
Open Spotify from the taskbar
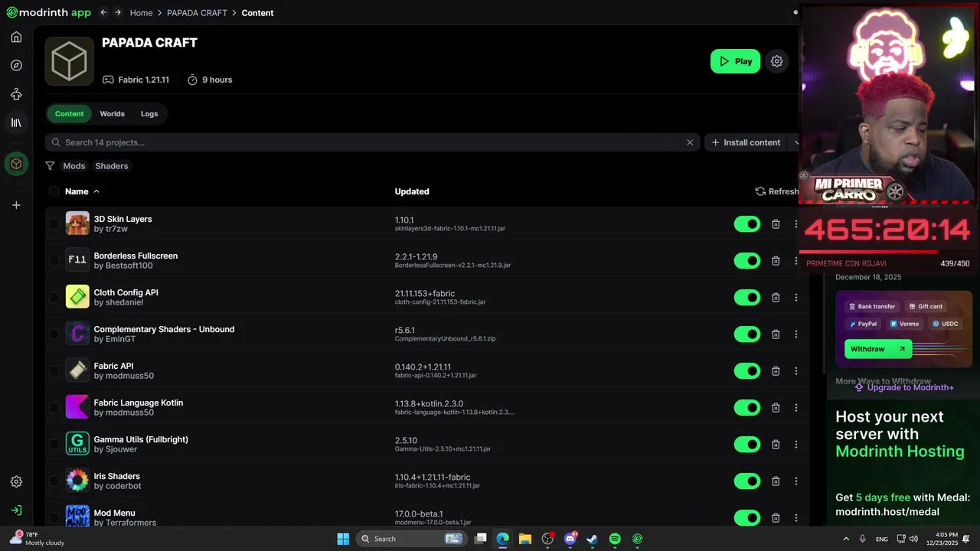point(615,539)
